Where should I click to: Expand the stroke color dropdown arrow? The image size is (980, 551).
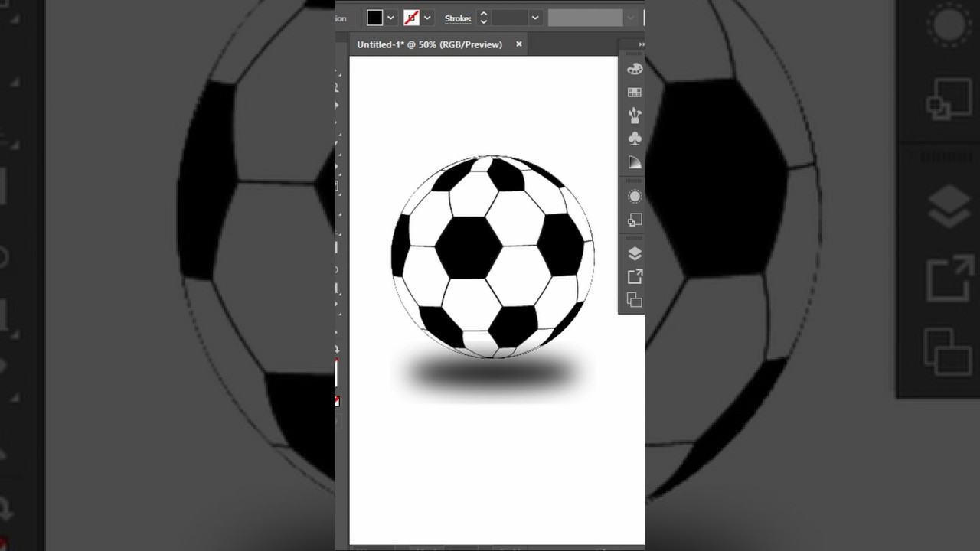428,18
